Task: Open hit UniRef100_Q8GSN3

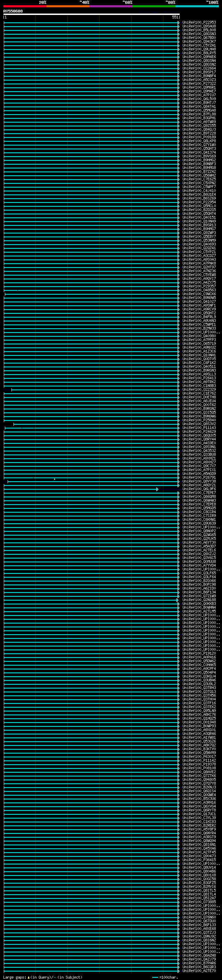Action: (199, 34)
